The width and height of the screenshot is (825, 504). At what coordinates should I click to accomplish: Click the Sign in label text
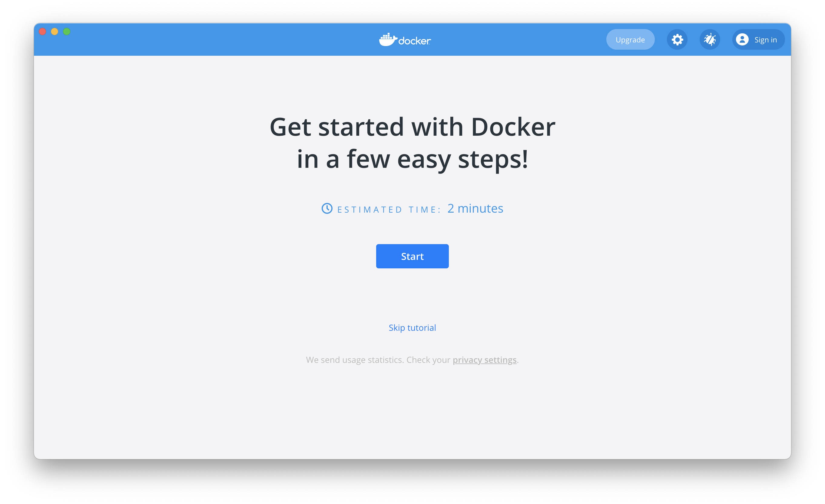pyautogui.click(x=765, y=39)
